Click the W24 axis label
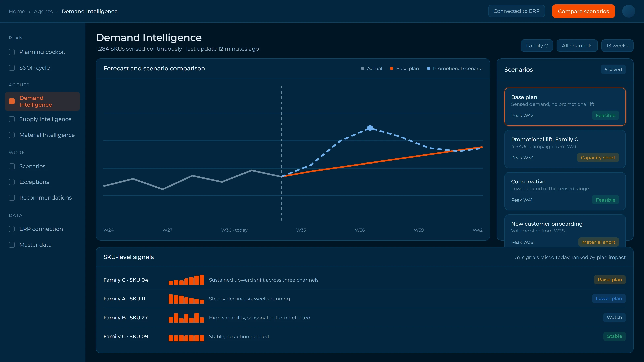644x362 pixels. [108, 230]
